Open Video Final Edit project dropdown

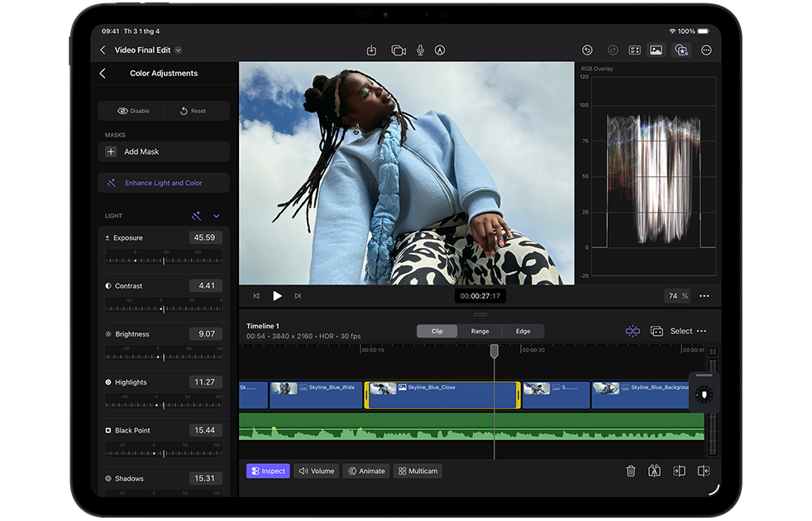pos(179,50)
